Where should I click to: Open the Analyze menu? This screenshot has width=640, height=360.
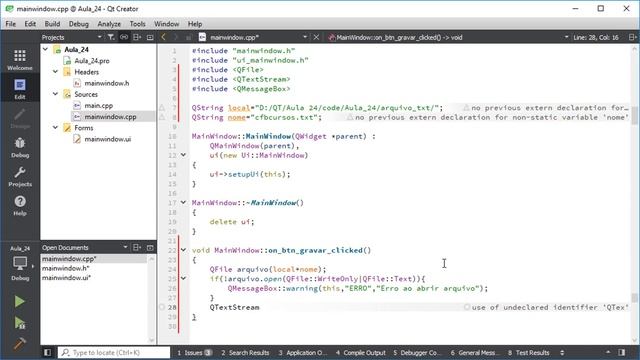109,24
